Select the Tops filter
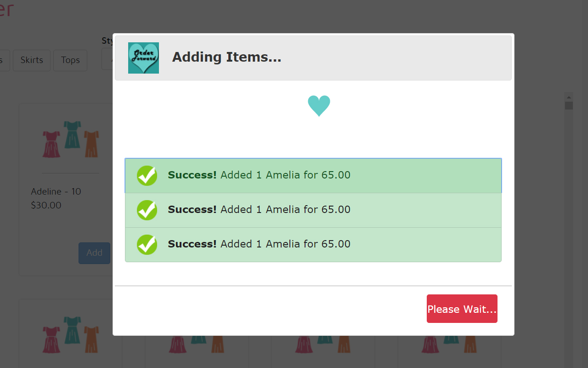The height and width of the screenshot is (368, 588). click(x=70, y=60)
